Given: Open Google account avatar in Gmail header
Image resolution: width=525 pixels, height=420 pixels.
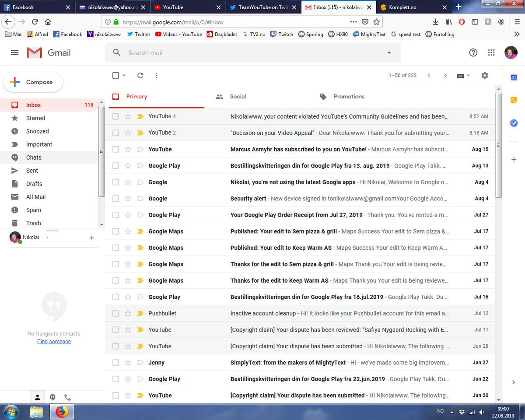Looking at the screenshot, I should (x=511, y=52).
